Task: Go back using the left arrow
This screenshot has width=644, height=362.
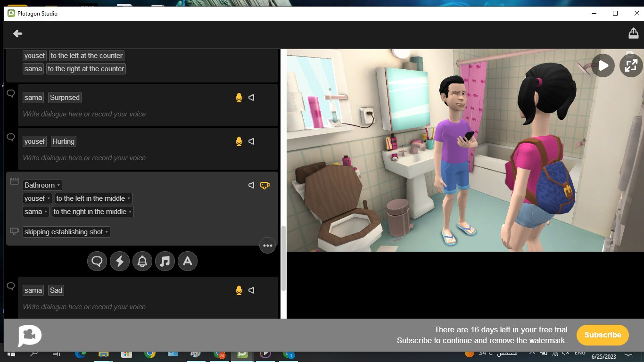Action: pyautogui.click(x=17, y=33)
